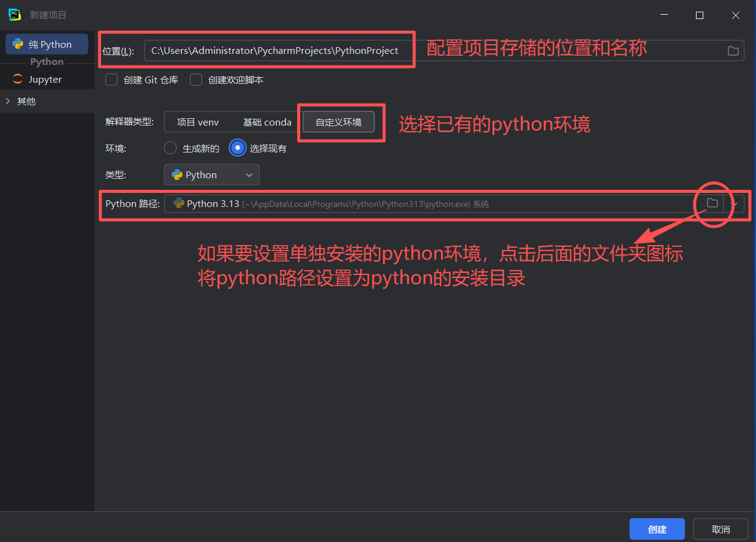The image size is (756, 542).
Task: Expand the 其他 section
Action: click(7, 101)
